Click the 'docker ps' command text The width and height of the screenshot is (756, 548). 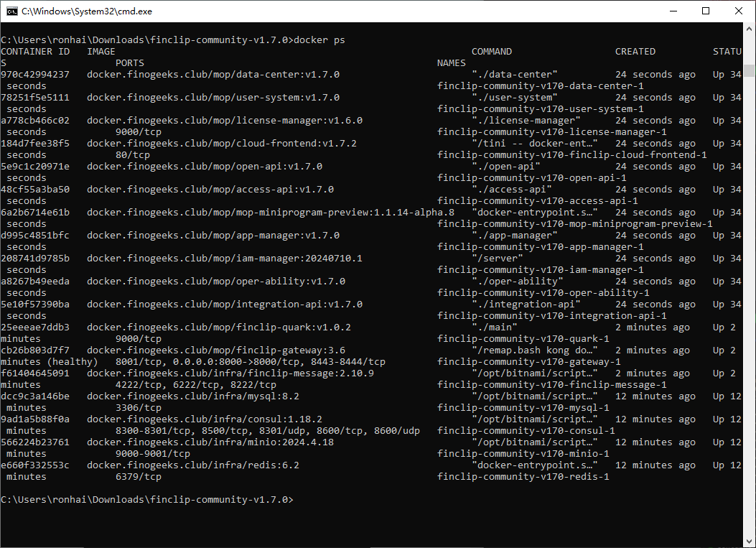coord(319,40)
